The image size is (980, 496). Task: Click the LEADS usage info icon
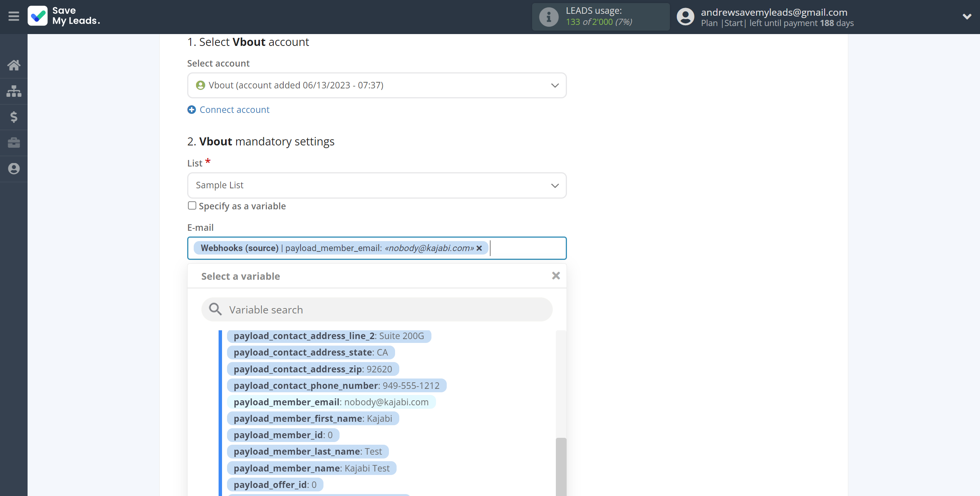pos(549,17)
